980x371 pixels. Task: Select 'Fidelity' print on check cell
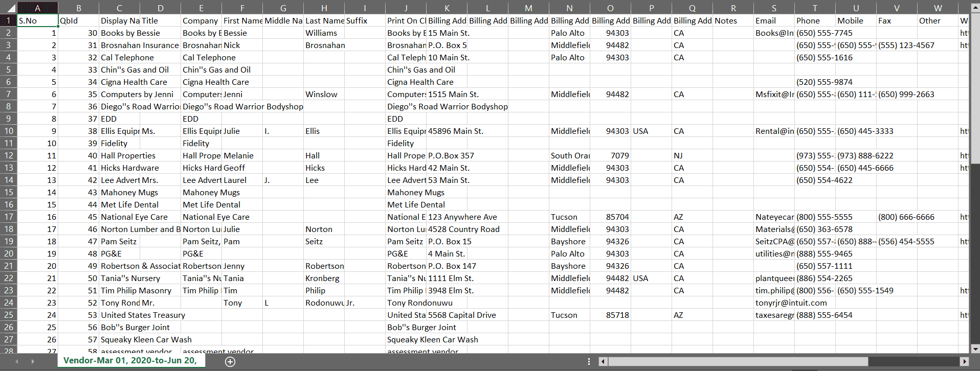point(406,143)
